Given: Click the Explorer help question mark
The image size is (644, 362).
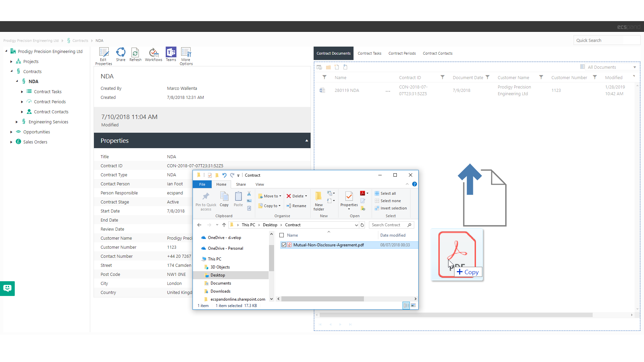Looking at the screenshot, I should (415, 184).
